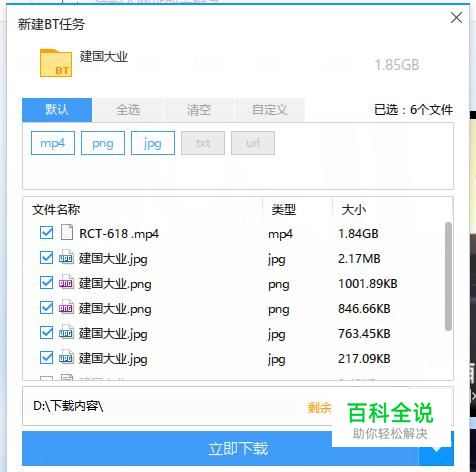The image size is (476, 472).
Task: Click the BT folder icon beside 建国大业
Action: [56, 63]
